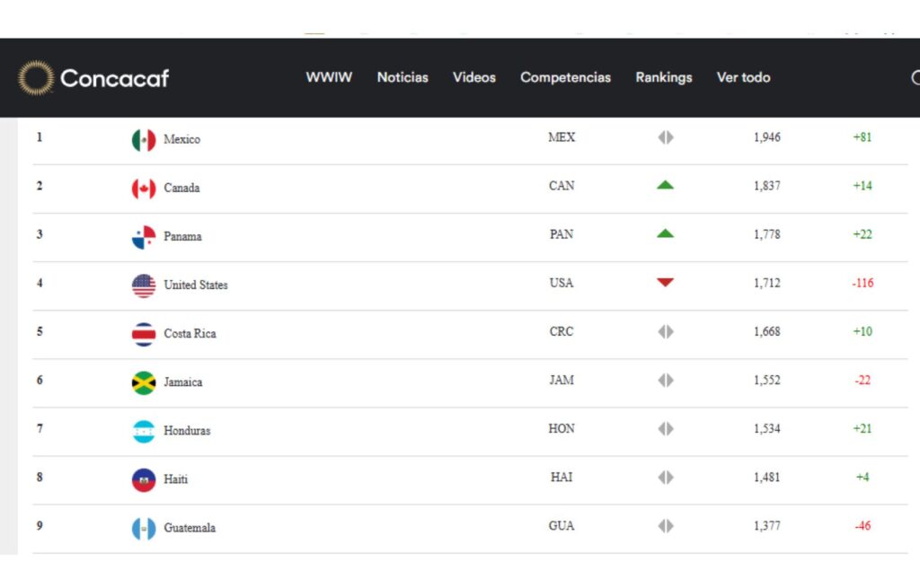Open the Haiti team name
The image size is (920, 588).
pyautogui.click(x=175, y=479)
